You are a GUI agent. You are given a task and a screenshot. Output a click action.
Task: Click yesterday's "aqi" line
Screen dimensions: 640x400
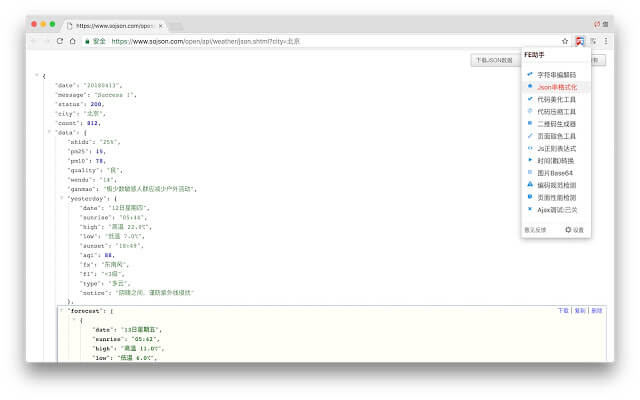point(97,255)
